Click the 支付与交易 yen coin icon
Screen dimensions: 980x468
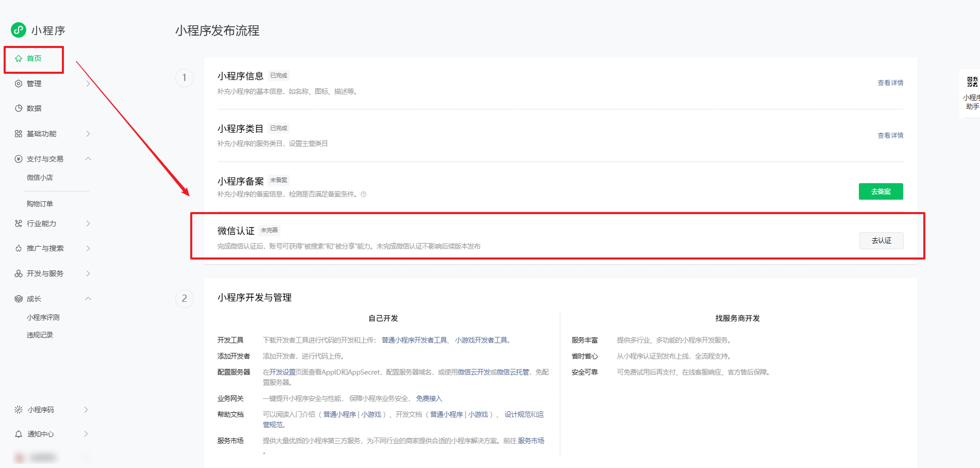pyautogui.click(x=19, y=159)
